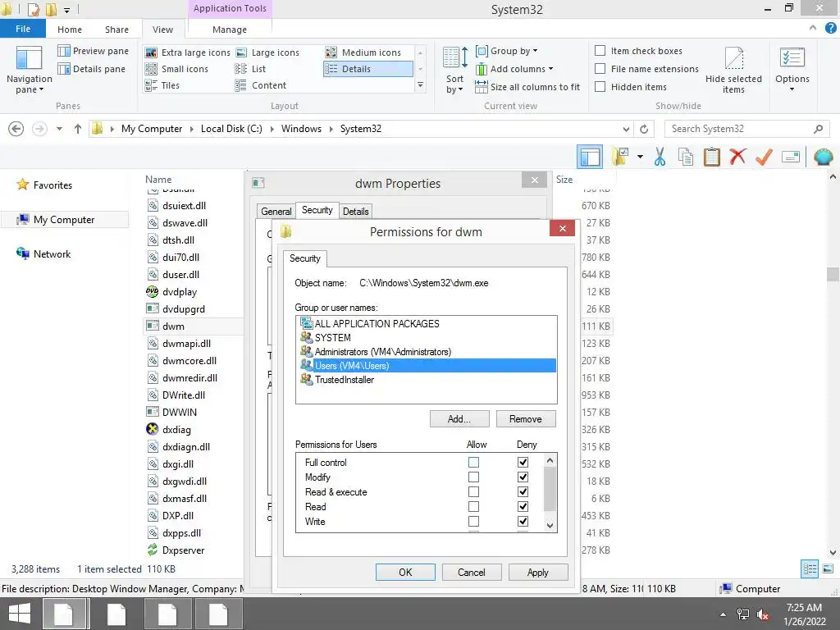Enable File name extensions
Image resolution: width=840 pixels, height=630 pixels.
600,69
